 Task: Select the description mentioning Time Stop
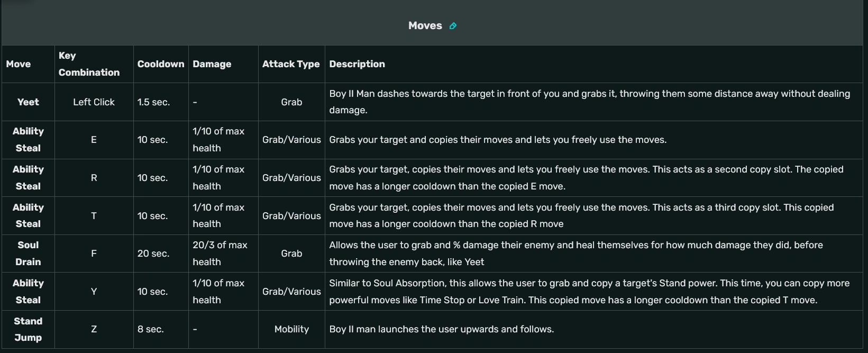pyautogui.click(x=589, y=292)
